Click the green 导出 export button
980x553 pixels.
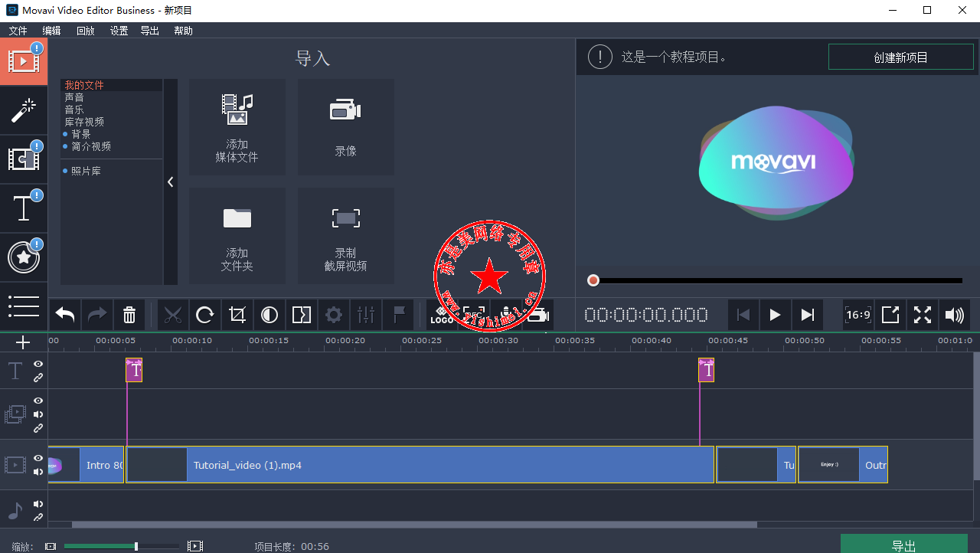coord(904,545)
